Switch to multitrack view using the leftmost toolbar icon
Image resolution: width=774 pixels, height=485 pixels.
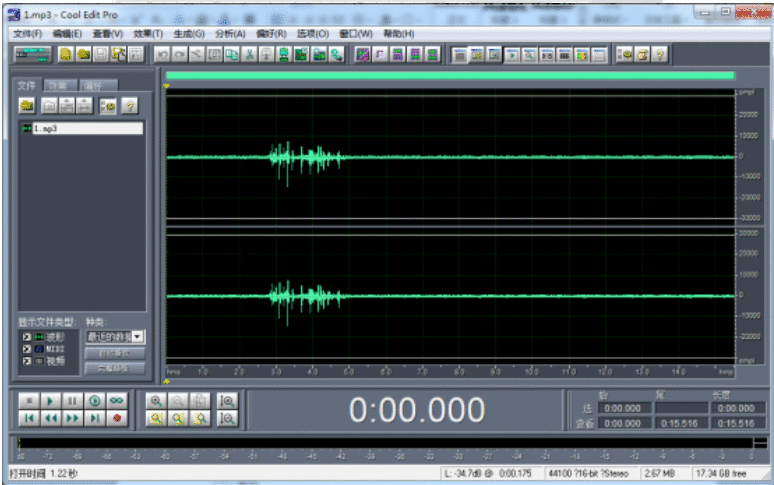point(31,54)
